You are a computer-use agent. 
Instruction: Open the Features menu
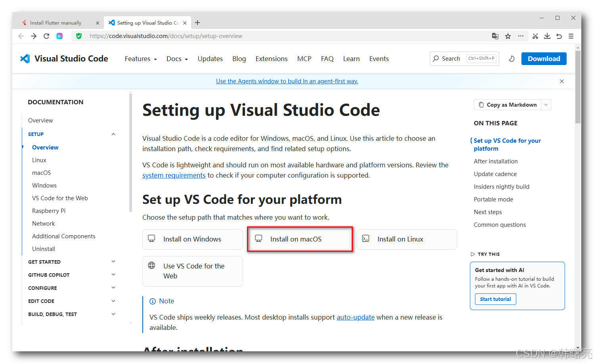tap(141, 59)
